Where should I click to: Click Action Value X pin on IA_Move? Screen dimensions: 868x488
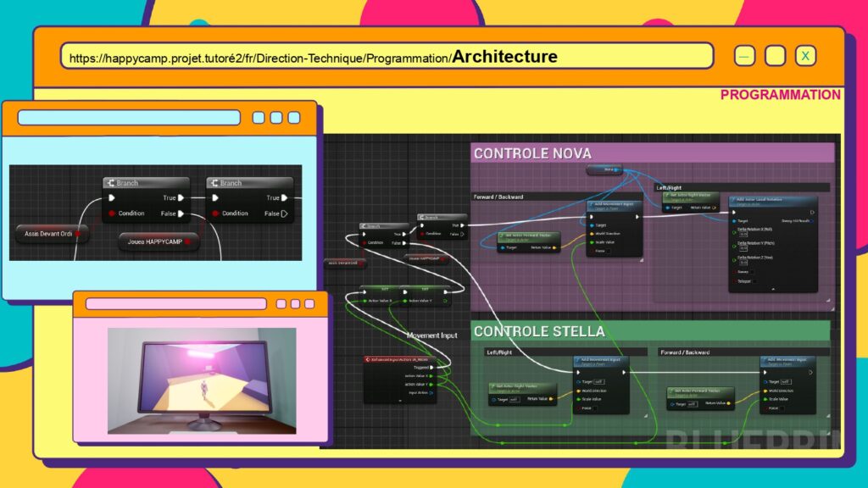(431, 375)
